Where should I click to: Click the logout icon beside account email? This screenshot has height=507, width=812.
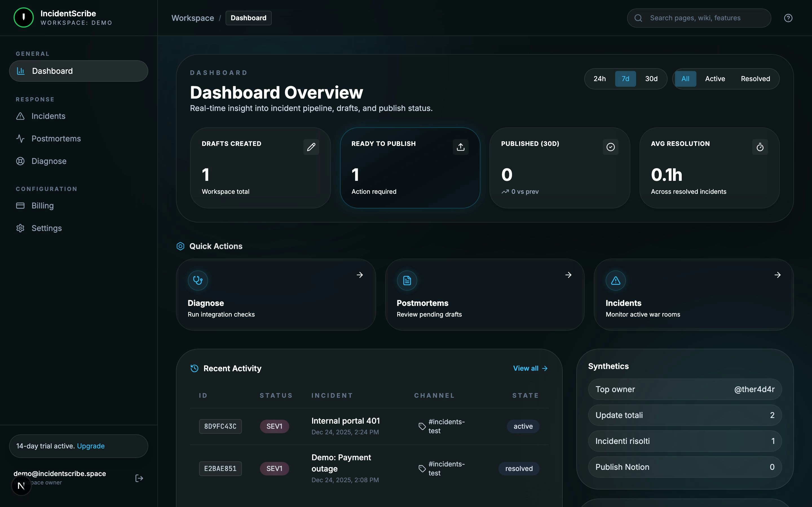[139, 478]
